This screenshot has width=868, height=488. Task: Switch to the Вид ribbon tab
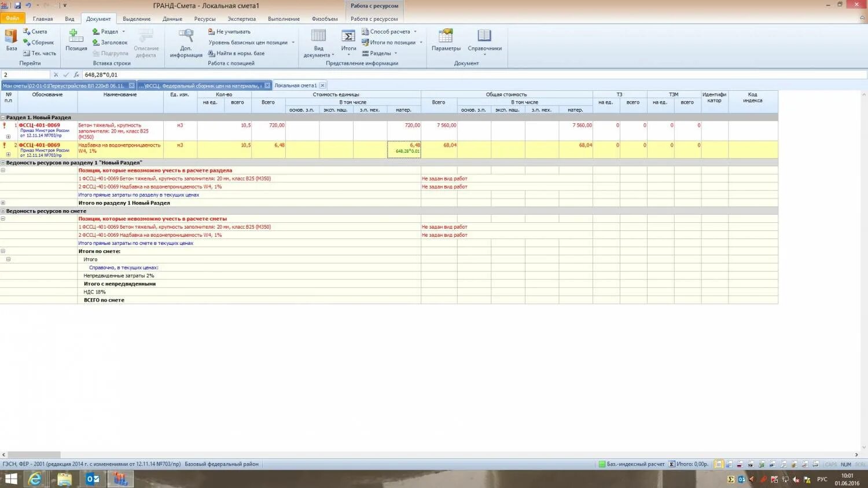coord(69,19)
